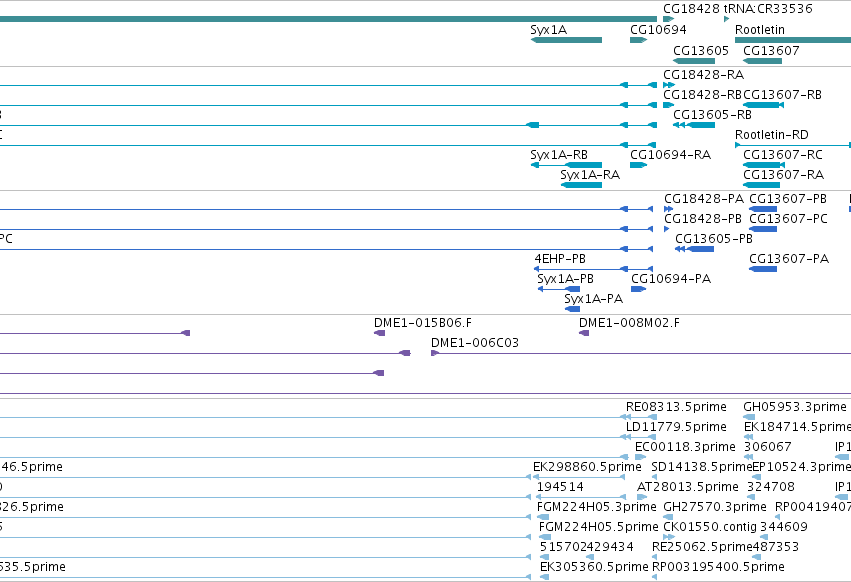Viewport: 851px width, 582px height.
Task: Click the teal Syx1A gene bar
Action: point(566,40)
